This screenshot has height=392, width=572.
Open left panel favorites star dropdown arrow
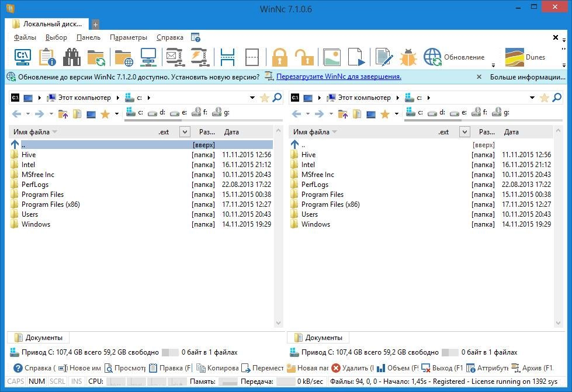116,114
